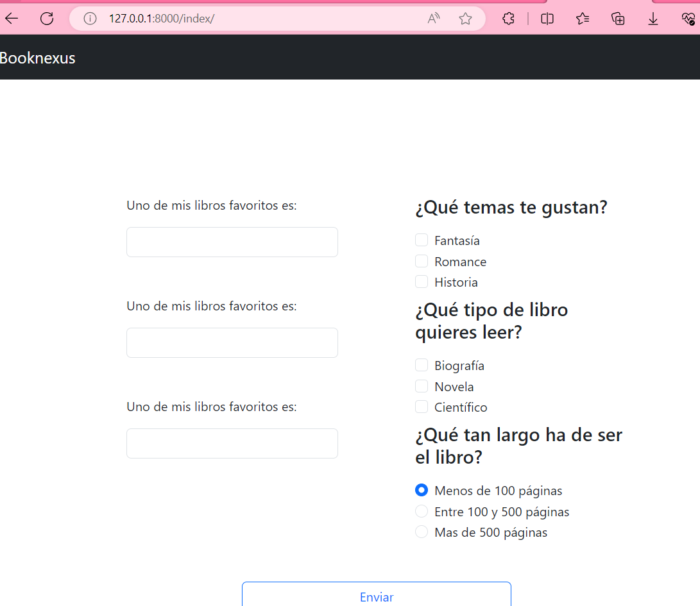Open the Downloads icon

[653, 19]
